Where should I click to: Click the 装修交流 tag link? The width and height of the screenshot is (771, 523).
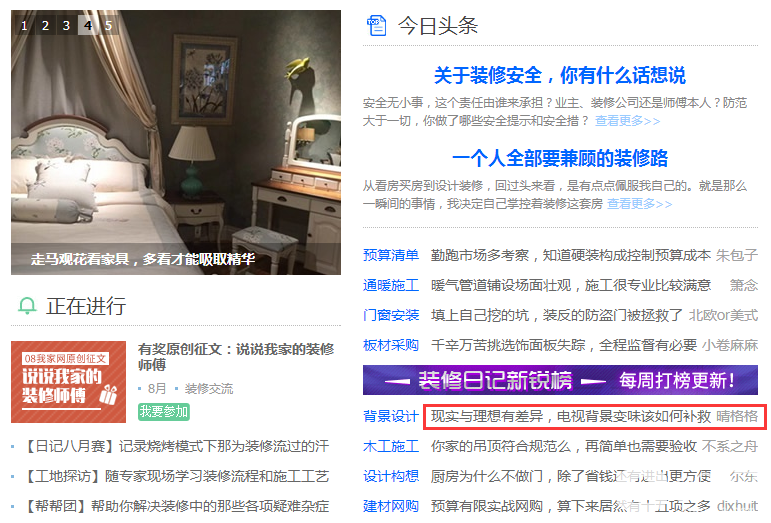[x=208, y=389]
